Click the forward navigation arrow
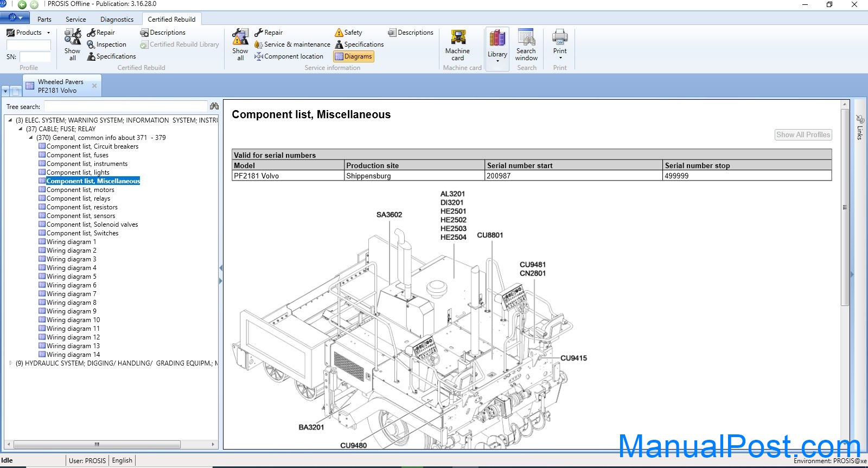Viewport: 868px width, 468px height. pyautogui.click(x=34, y=4)
